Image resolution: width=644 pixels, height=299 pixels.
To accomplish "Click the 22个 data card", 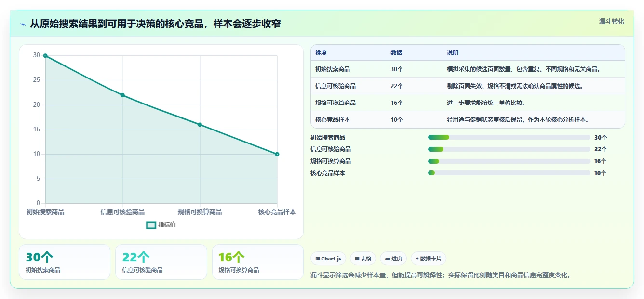I will pos(161,262).
